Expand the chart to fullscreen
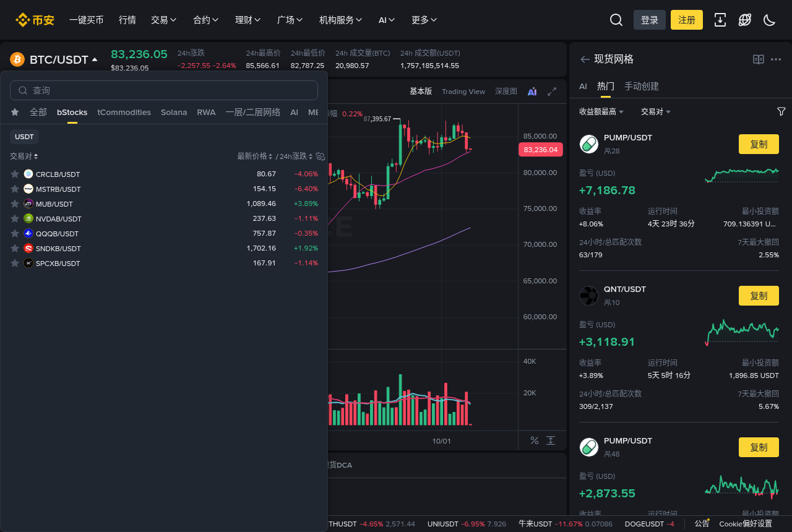792x532 pixels. pyautogui.click(x=552, y=92)
